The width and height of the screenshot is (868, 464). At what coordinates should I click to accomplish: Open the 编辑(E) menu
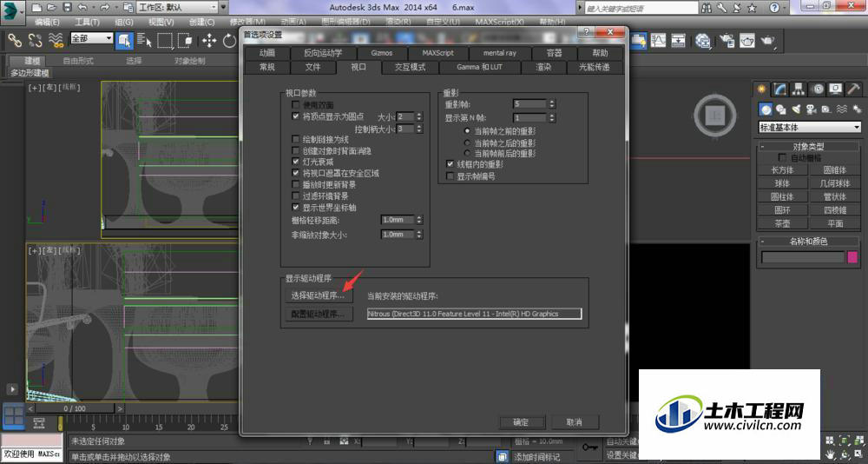[47, 23]
